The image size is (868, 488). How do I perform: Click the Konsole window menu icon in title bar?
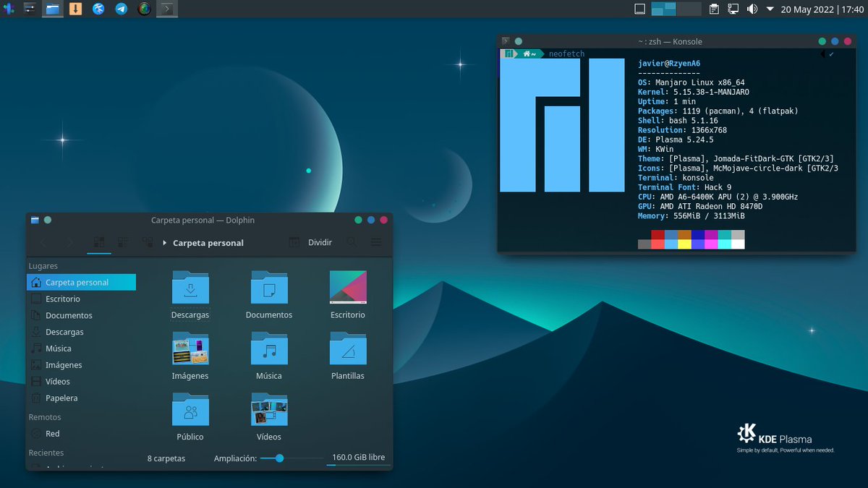[506, 41]
